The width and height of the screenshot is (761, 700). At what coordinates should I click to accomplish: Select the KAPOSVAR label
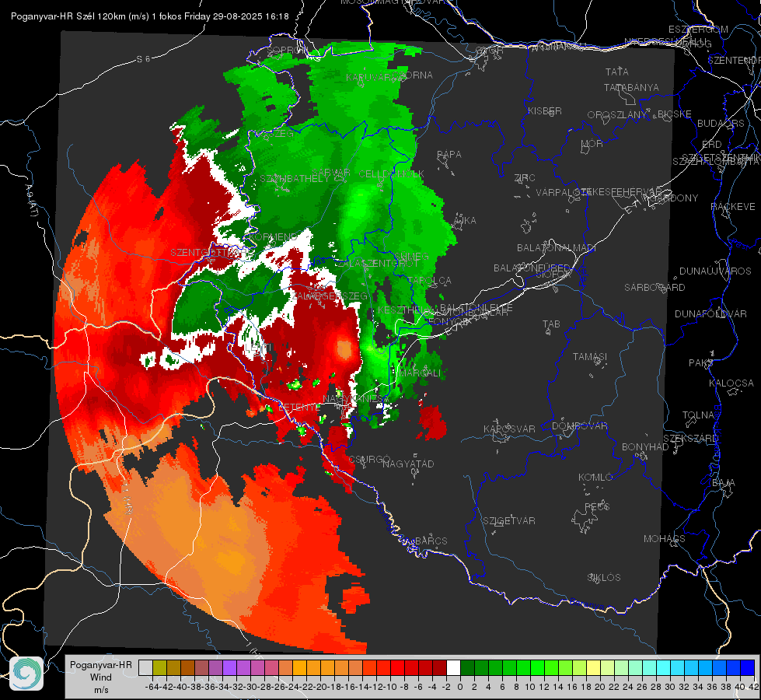pos(510,429)
